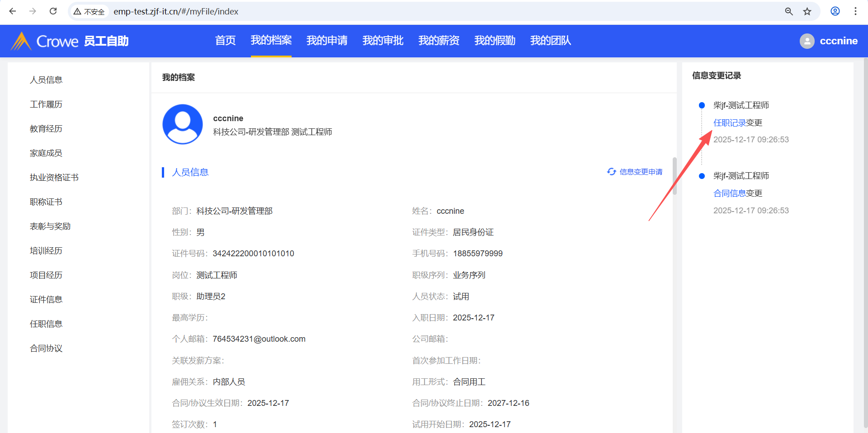Reload the page with refresh icon

tap(53, 11)
